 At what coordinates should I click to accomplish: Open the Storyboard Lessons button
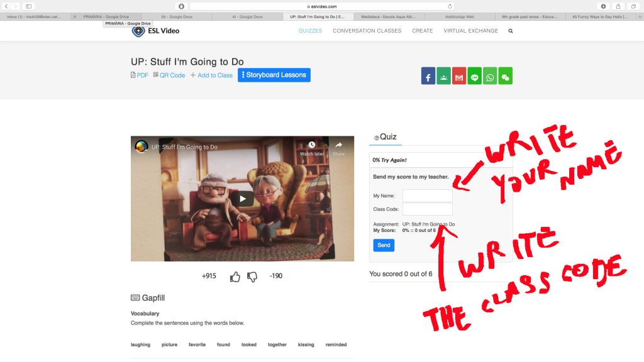pyautogui.click(x=274, y=75)
